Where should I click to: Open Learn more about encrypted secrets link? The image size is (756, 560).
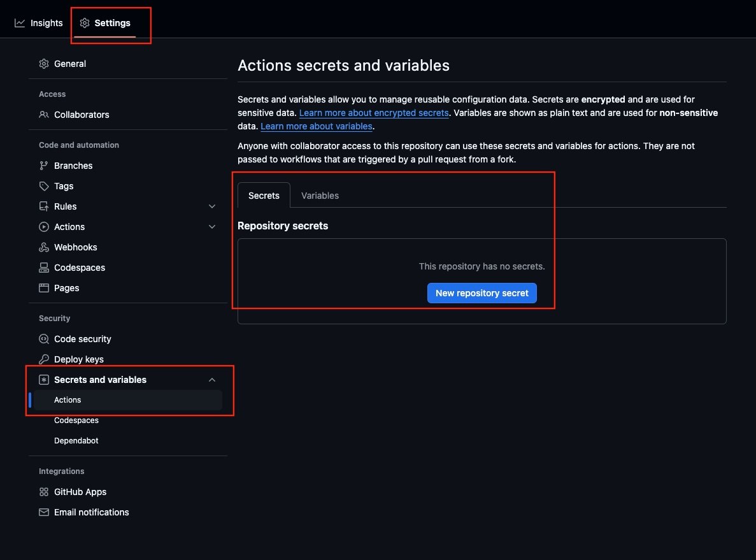374,113
